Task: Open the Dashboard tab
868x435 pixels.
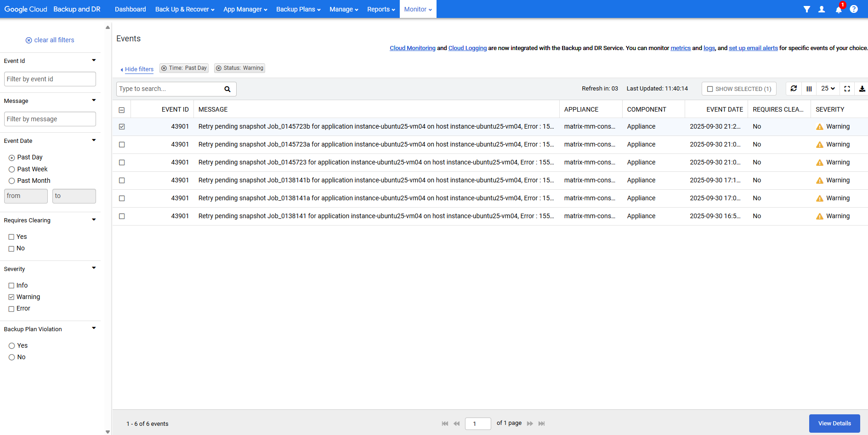Action: 130,9
